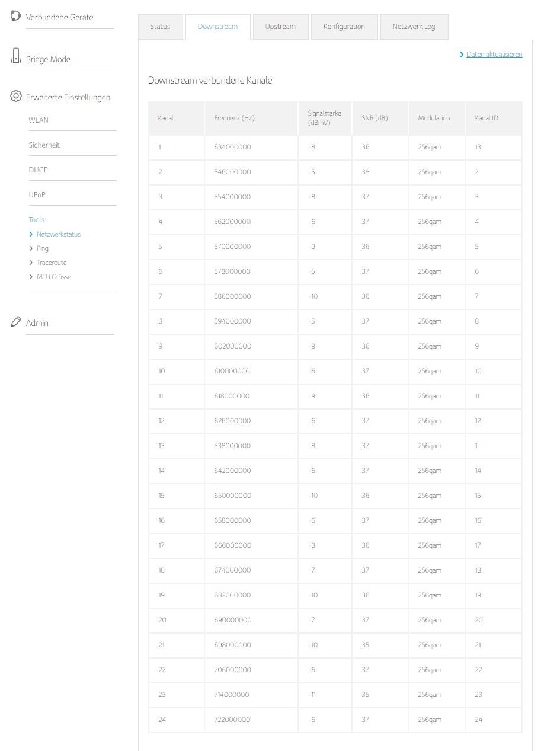The height and width of the screenshot is (751, 560).
Task: Click chevron next to Daten aktualisieren
Action: 462,55
